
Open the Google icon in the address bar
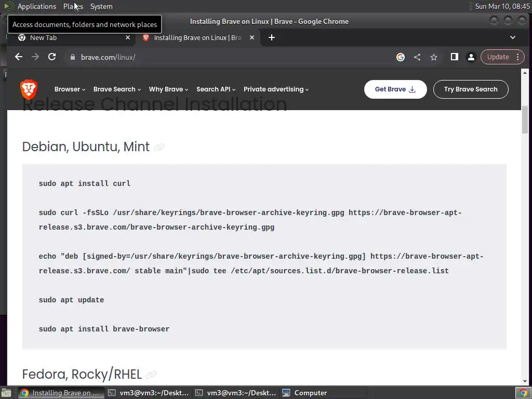(401, 57)
